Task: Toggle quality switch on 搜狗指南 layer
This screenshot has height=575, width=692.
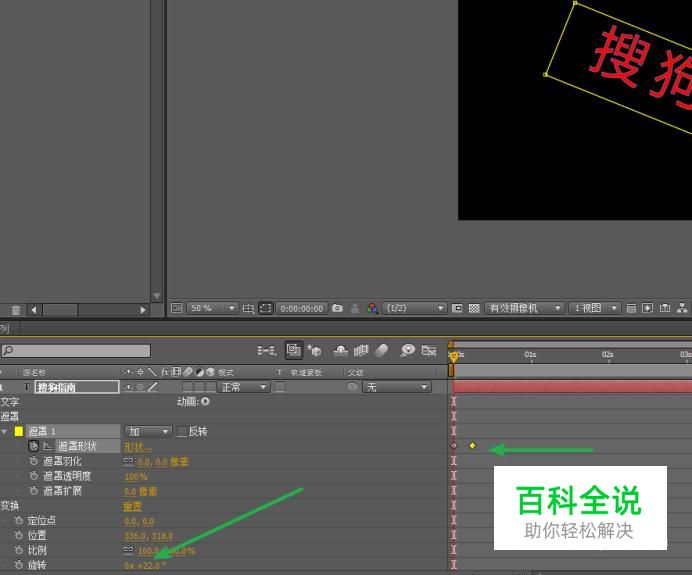Action: coord(152,387)
